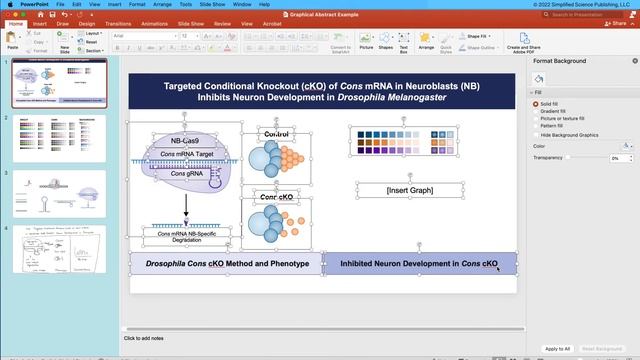Screen dimensions: 640x360
Task: Click Create and Share Adobe PDF
Action: click(x=524, y=43)
